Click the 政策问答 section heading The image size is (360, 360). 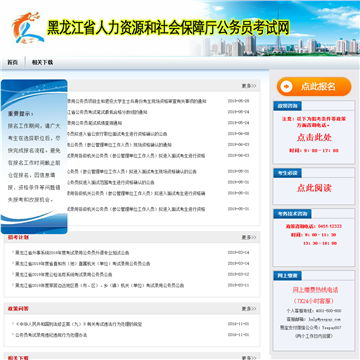tap(18, 309)
